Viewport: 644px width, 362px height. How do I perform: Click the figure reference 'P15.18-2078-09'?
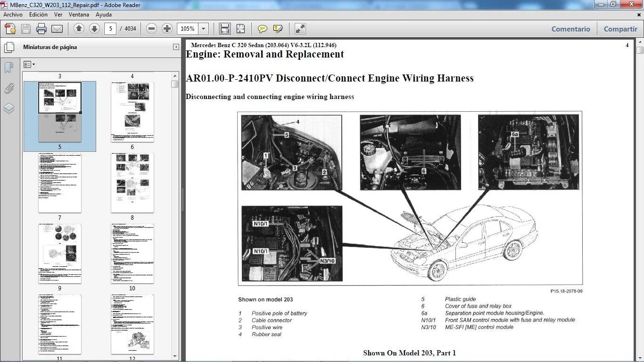[566, 291]
